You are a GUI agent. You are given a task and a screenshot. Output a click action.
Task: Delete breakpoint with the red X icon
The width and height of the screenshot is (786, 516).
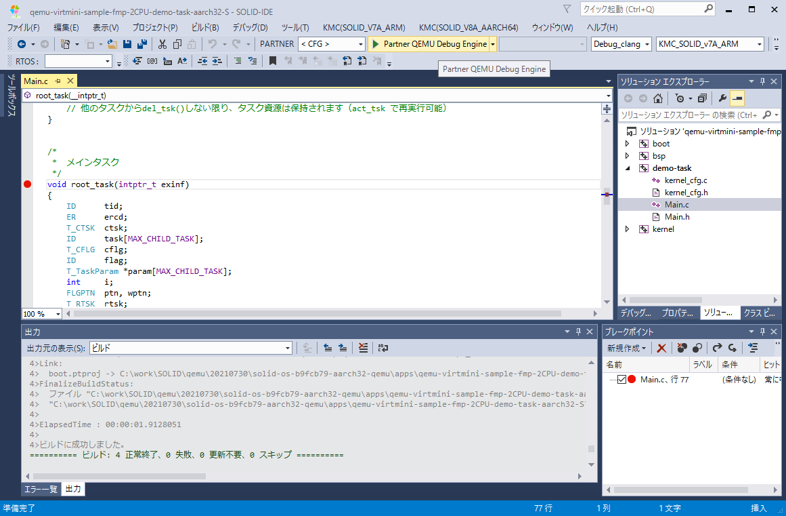(x=661, y=348)
